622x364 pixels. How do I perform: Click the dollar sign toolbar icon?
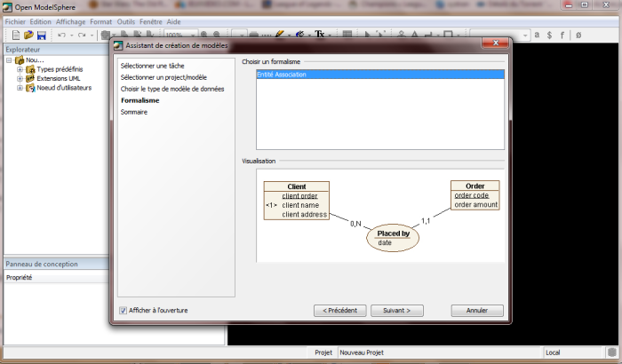pos(549,35)
